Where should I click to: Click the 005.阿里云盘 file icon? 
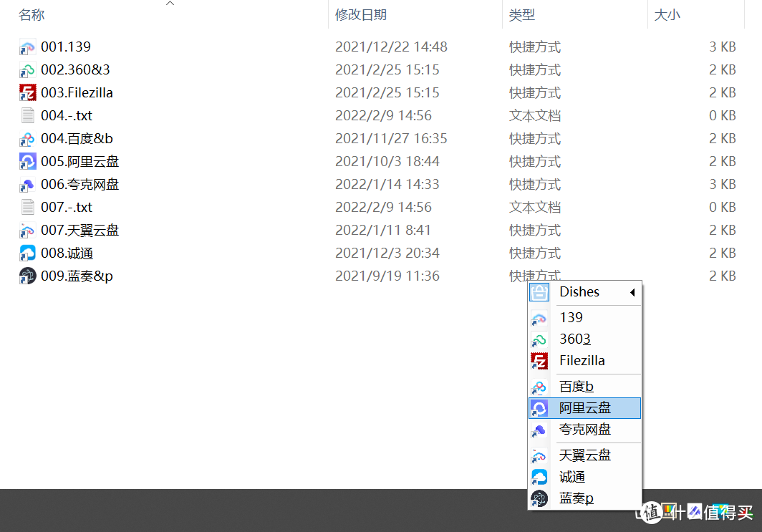[27, 162]
